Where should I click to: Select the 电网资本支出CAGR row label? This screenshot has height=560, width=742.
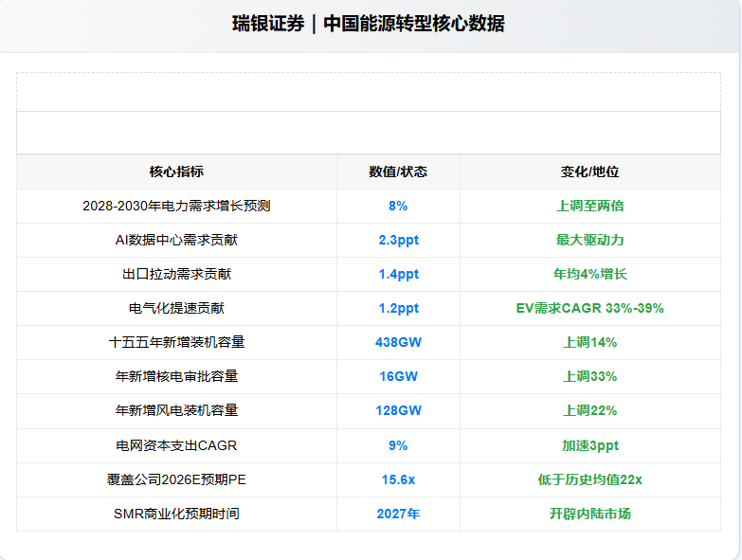pos(176,445)
